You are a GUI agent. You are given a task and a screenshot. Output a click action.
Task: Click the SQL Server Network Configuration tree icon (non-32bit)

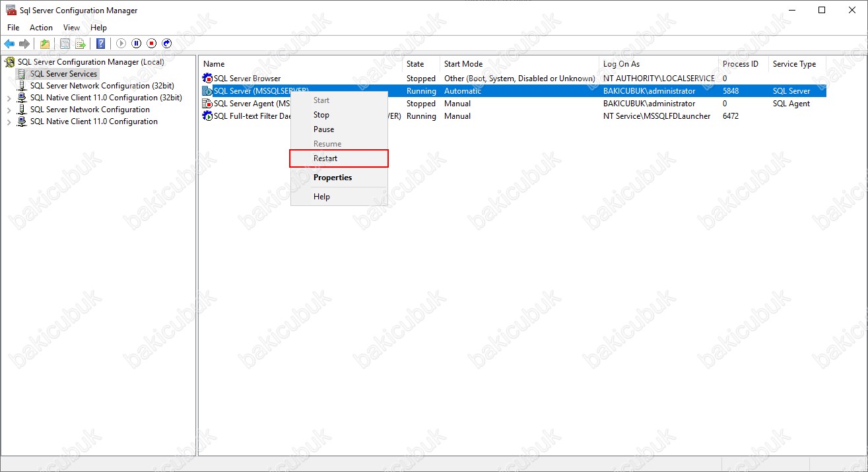pyautogui.click(x=22, y=110)
